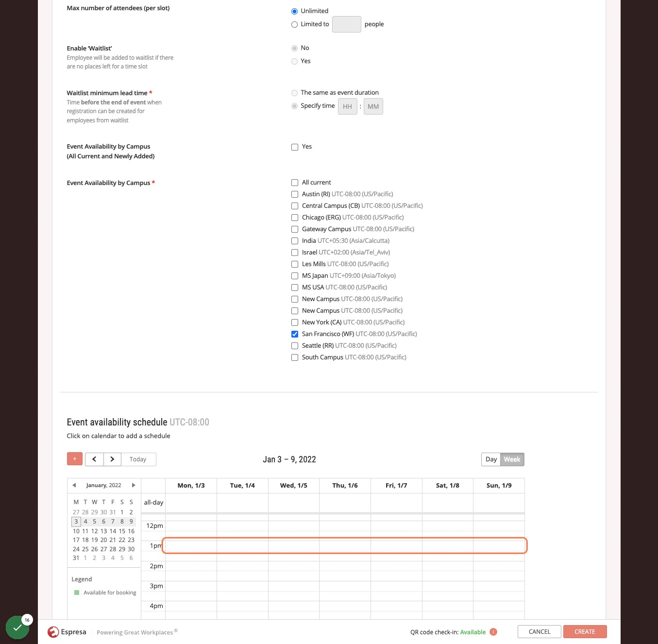Click the Espresa logo in footer
Viewport: 658px width, 644px height.
click(x=67, y=632)
